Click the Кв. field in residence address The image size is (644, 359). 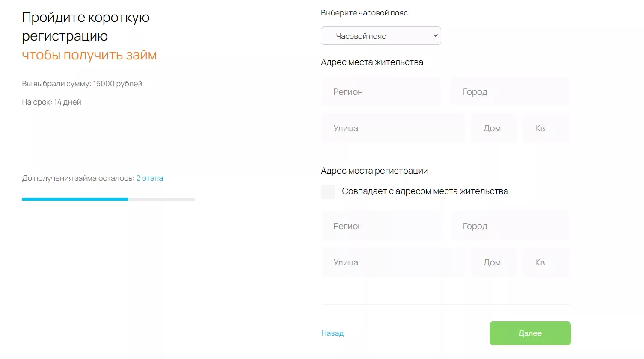coord(546,128)
